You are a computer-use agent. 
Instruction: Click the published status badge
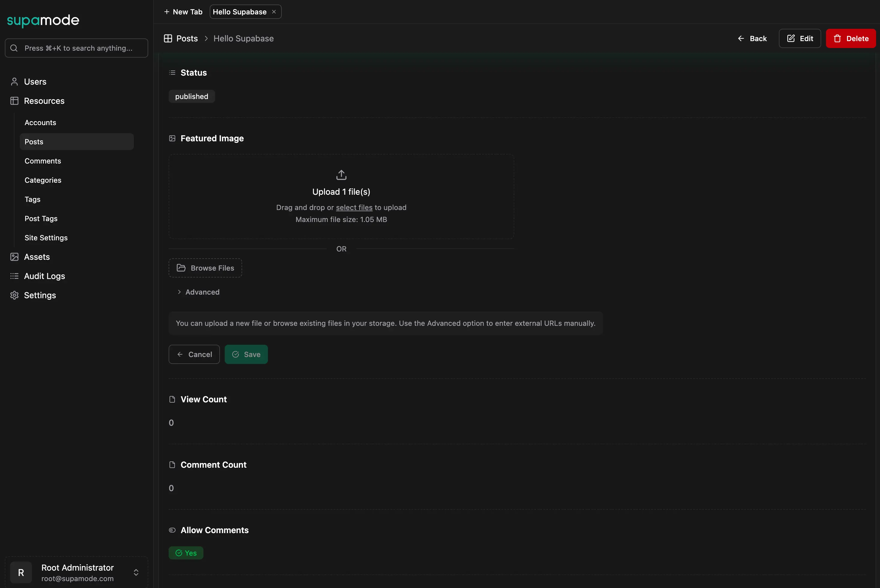191,96
